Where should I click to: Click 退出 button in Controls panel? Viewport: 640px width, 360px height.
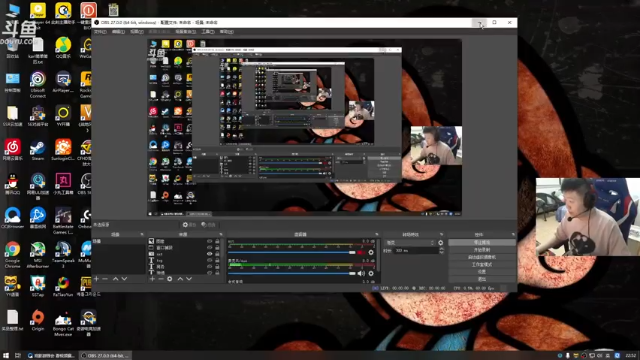coord(482,279)
